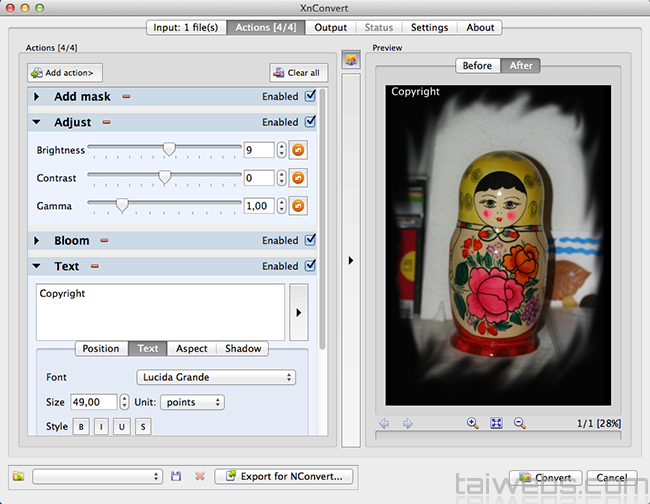Open the Font dropdown showing Lucida Grande
650x504 pixels.
pos(216,377)
